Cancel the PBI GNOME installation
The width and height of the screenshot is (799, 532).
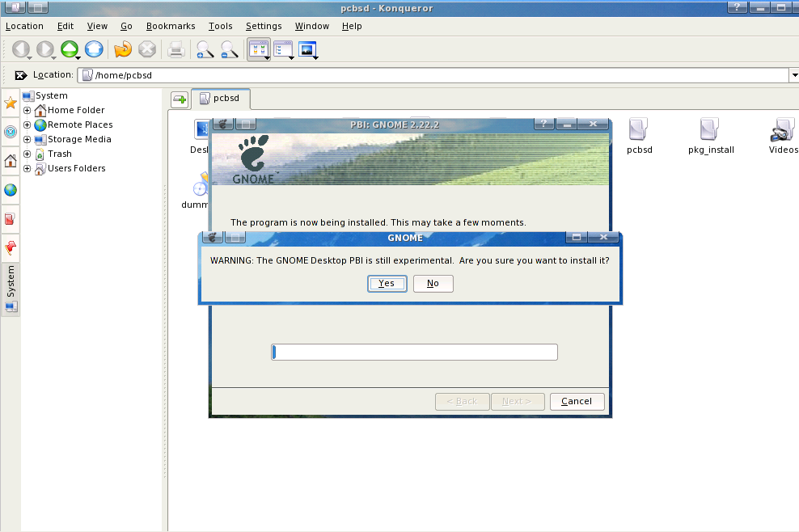577,402
